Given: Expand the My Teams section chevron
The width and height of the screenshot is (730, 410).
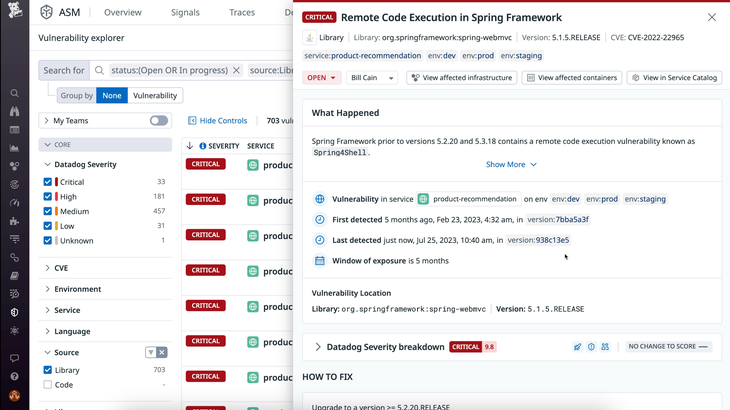Looking at the screenshot, I should tap(46, 121).
